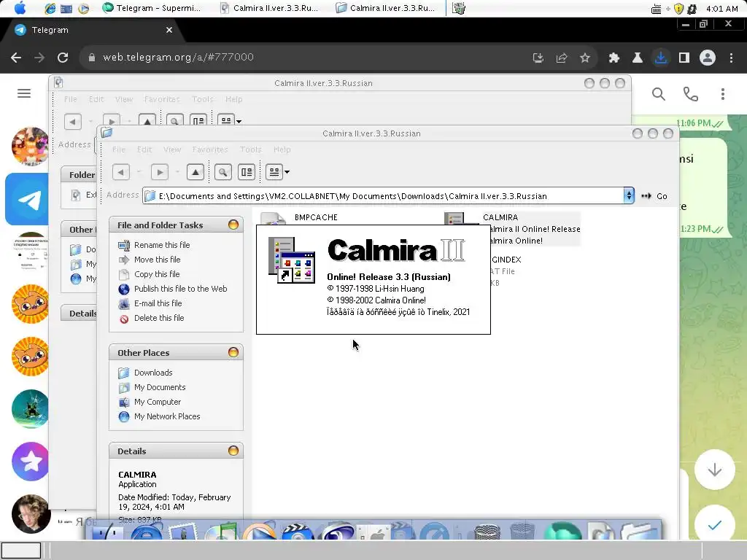747x560 pixels.
Task: Open Chrome extensions puzzle icon
Action: click(614, 58)
